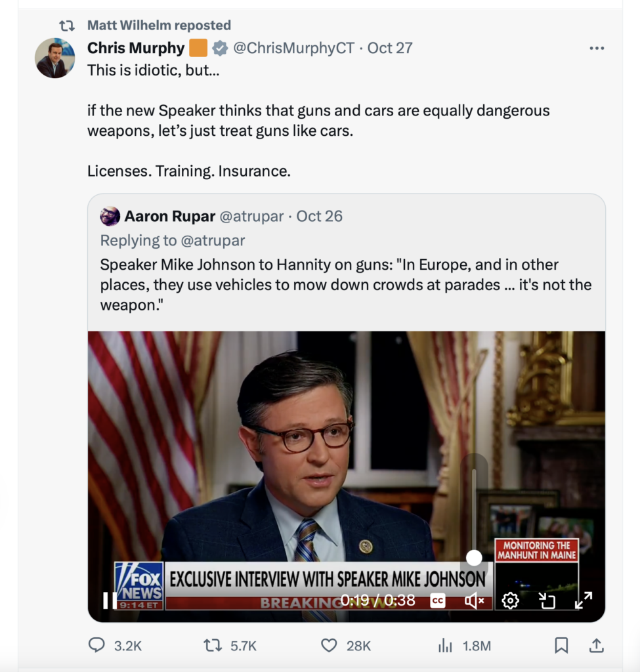
Task: Click the reply comment icon
Action: (97, 646)
